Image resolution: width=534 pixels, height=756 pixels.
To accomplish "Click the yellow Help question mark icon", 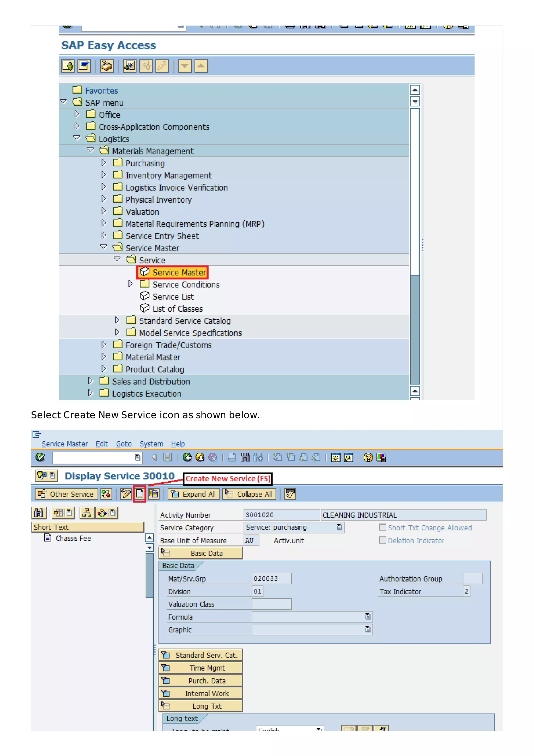I will point(368,457).
